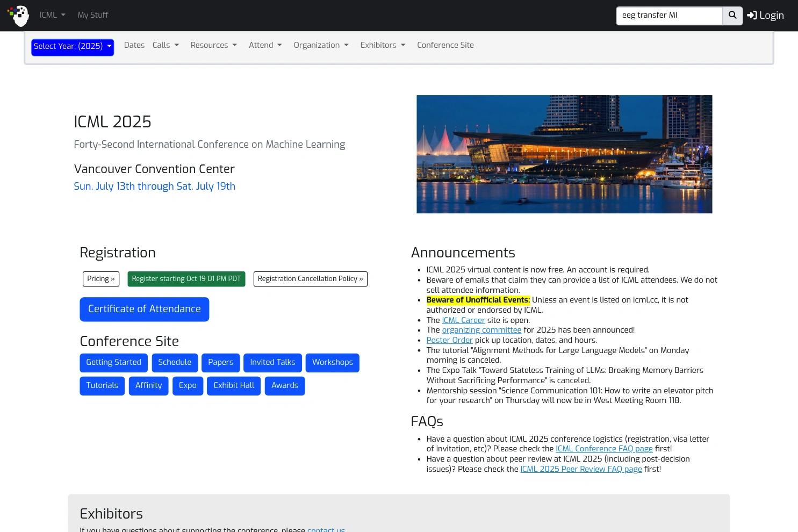Expand the Organization dropdown menu

point(321,46)
